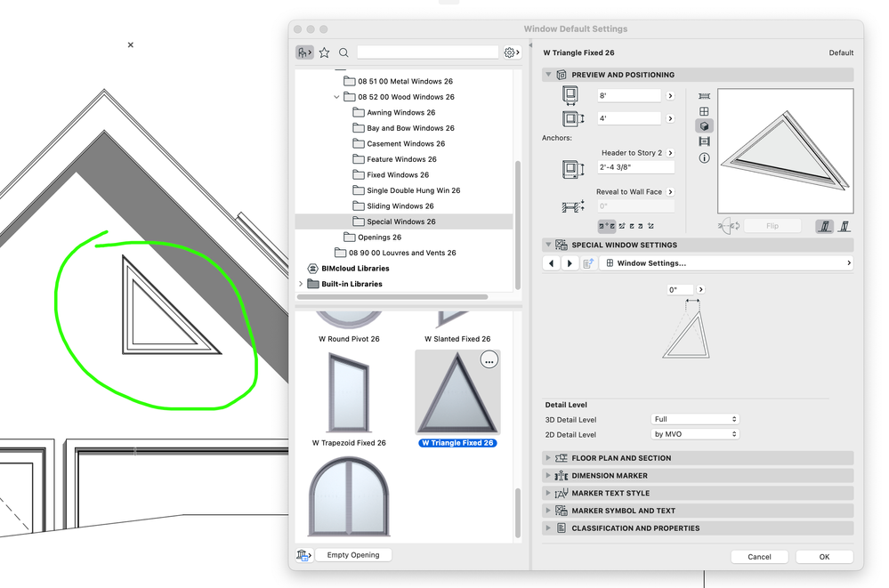Select the slanted wall placement icon
Viewport: 889px width, 588px height.
[x=845, y=226]
